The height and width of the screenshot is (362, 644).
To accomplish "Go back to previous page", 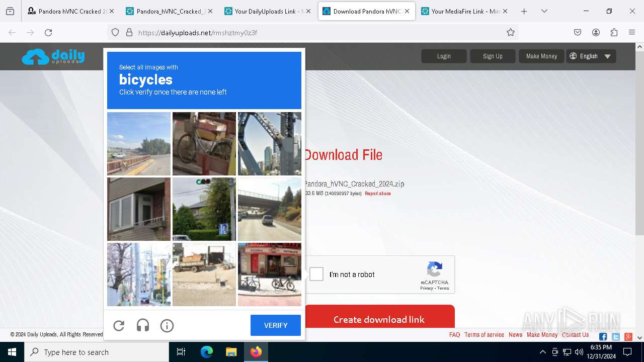I will 12,32.
